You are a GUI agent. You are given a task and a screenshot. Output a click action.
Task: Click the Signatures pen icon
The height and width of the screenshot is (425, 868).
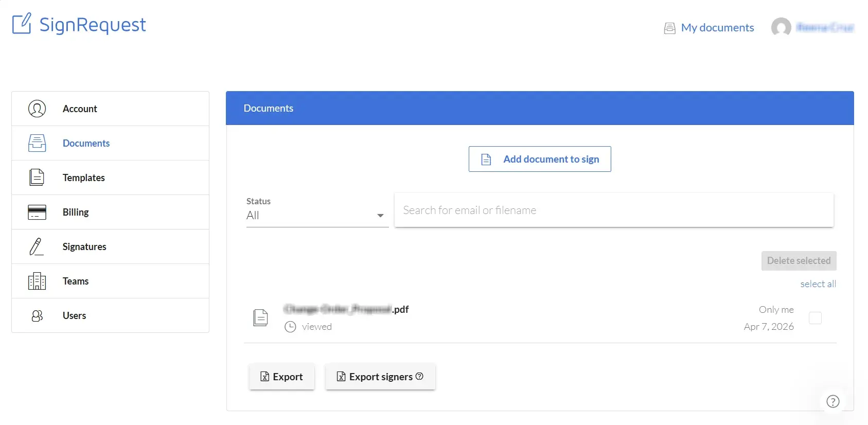click(36, 246)
